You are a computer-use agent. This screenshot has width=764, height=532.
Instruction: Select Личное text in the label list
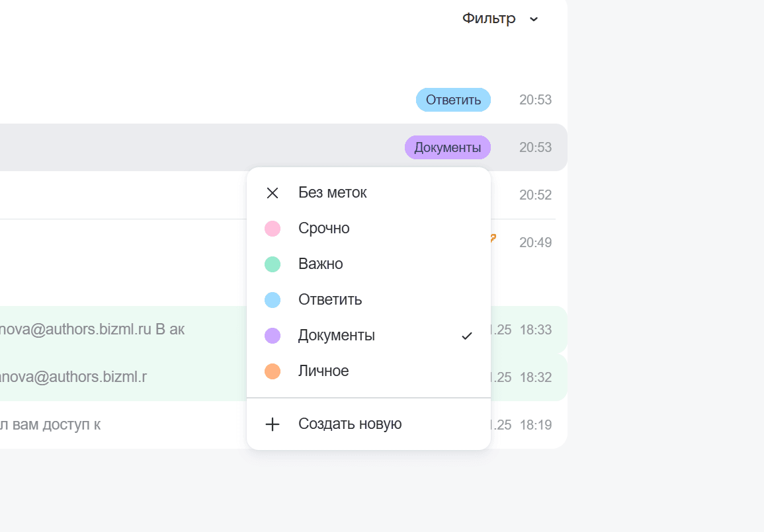click(323, 371)
